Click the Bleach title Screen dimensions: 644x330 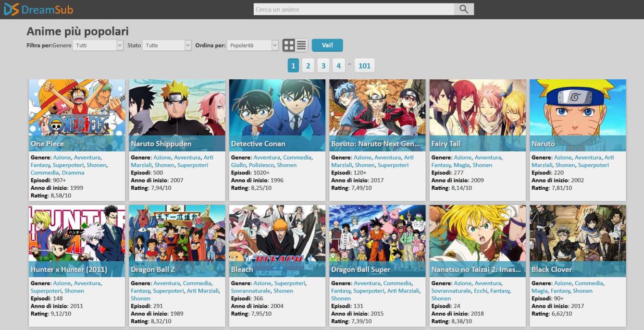242,269
